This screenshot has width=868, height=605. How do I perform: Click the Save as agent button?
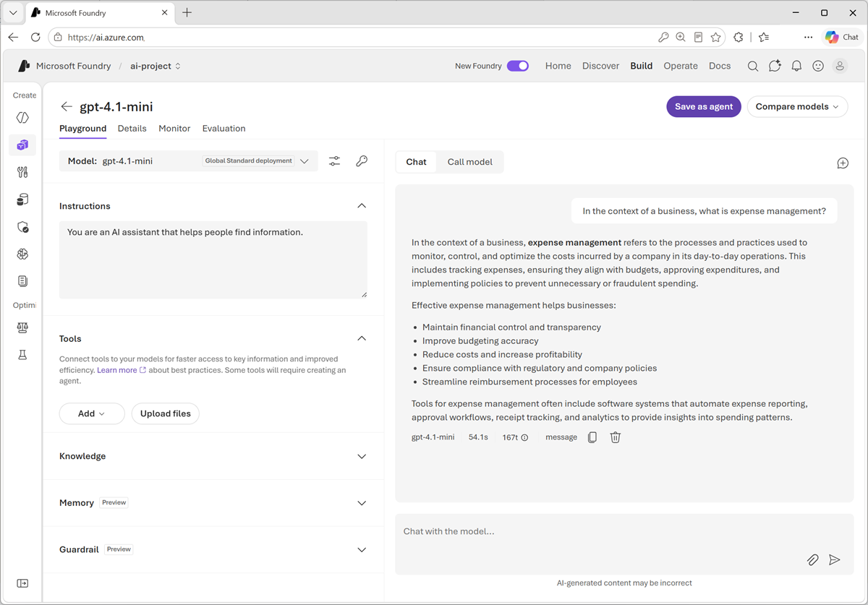coord(704,106)
